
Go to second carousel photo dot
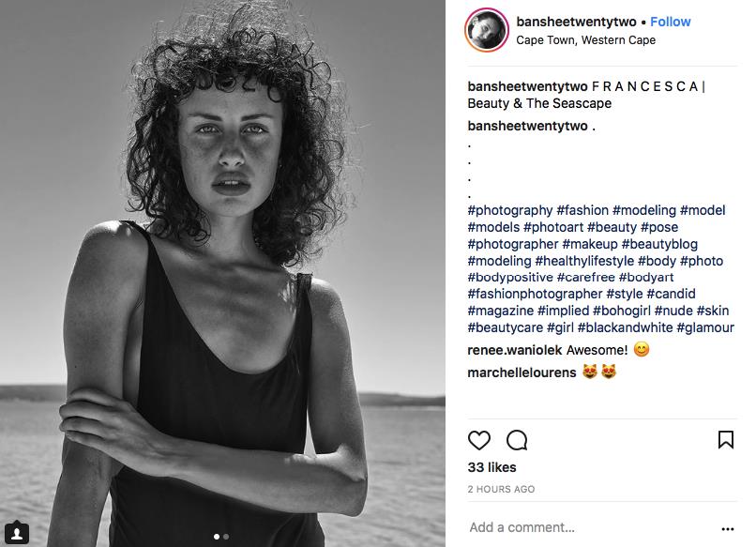(x=226, y=537)
